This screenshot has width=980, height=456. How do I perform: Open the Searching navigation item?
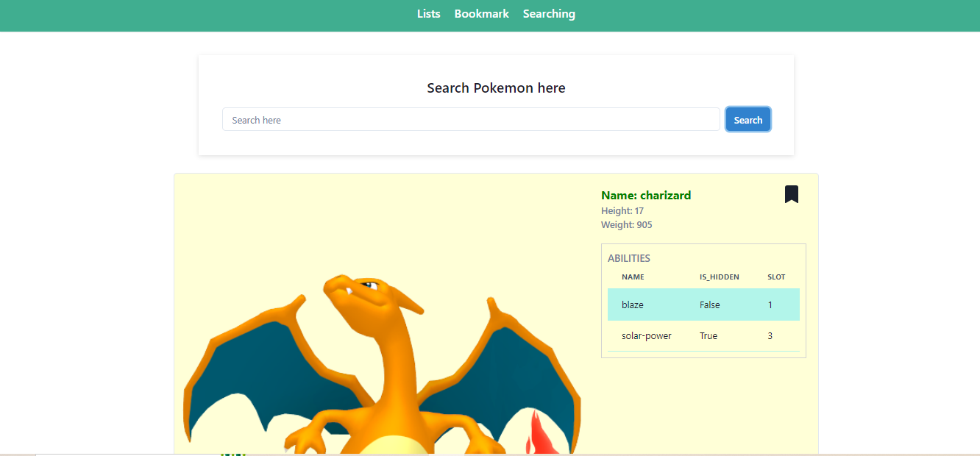click(x=549, y=13)
